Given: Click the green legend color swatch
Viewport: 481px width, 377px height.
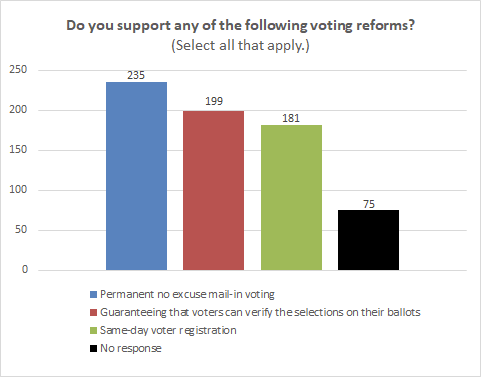Looking at the screenshot, I should click(93, 330).
